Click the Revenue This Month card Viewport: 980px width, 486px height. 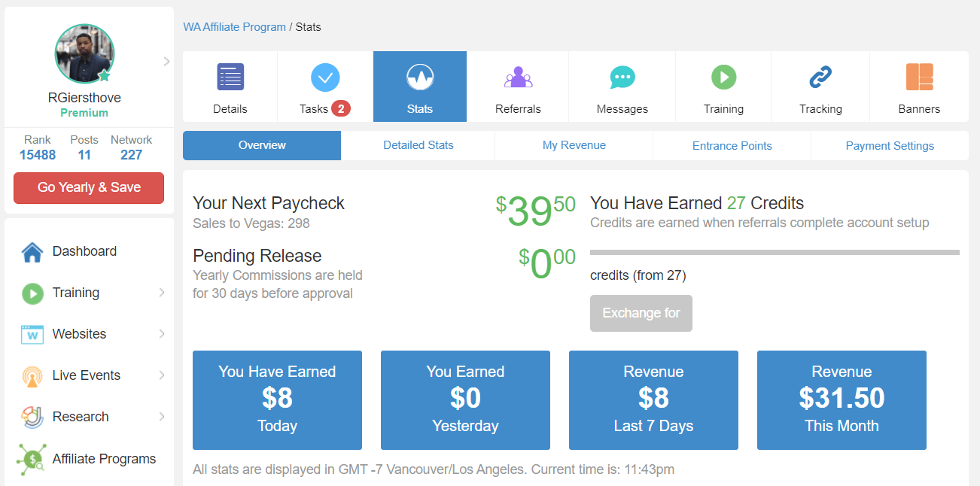click(x=842, y=400)
